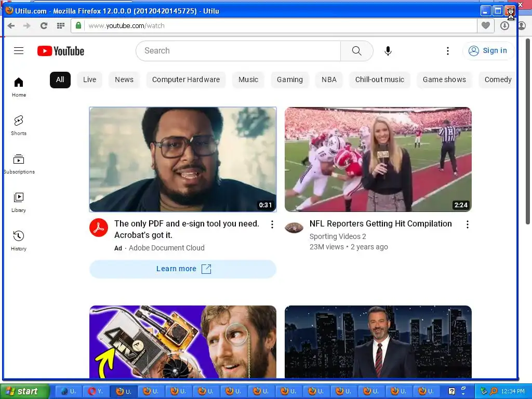Screen dimensions: 532x399
Task: Select the Live filter chip
Action: pos(89,79)
